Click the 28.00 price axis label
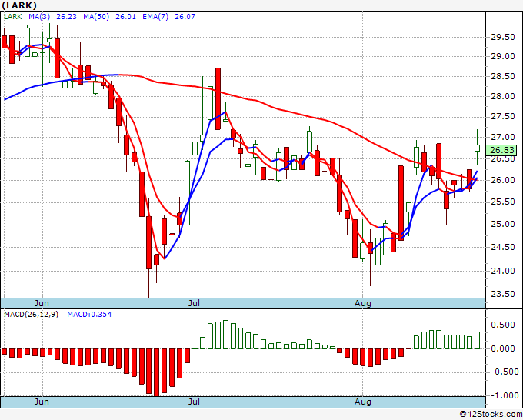523x420 pixels. pyautogui.click(x=503, y=96)
